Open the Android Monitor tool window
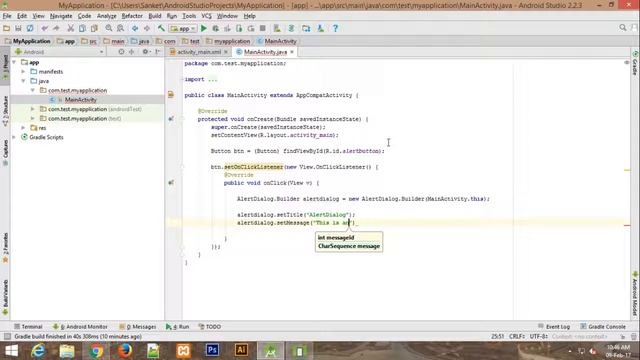 (80, 327)
